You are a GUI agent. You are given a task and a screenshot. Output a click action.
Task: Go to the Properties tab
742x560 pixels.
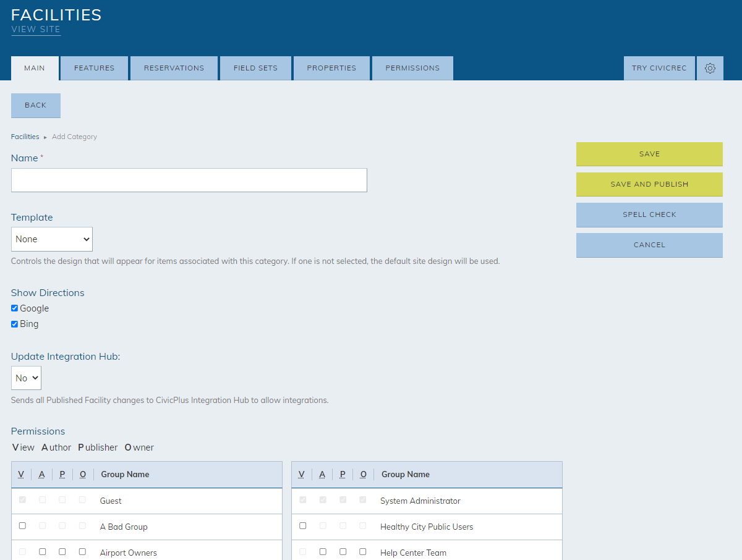click(331, 69)
